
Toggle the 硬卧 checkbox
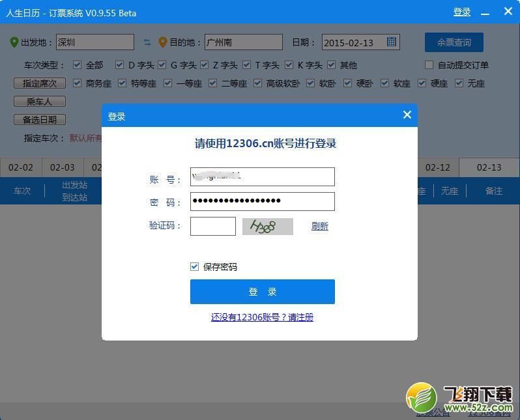click(x=347, y=83)
